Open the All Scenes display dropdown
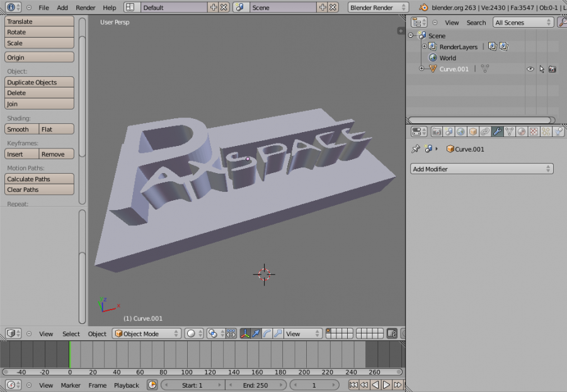567x392 pixels. pos(522,22)
